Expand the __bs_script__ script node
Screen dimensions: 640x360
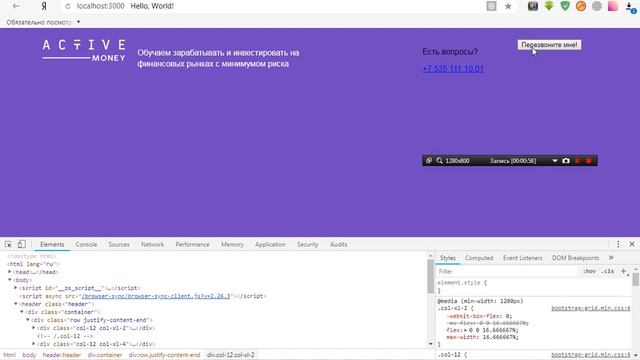tap(16, 288)
